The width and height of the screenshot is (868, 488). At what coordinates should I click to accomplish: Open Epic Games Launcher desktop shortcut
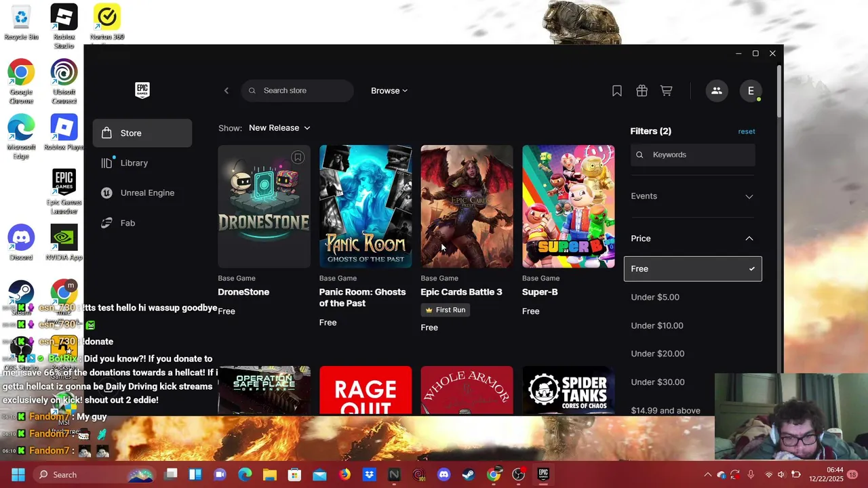coord(64,192)
